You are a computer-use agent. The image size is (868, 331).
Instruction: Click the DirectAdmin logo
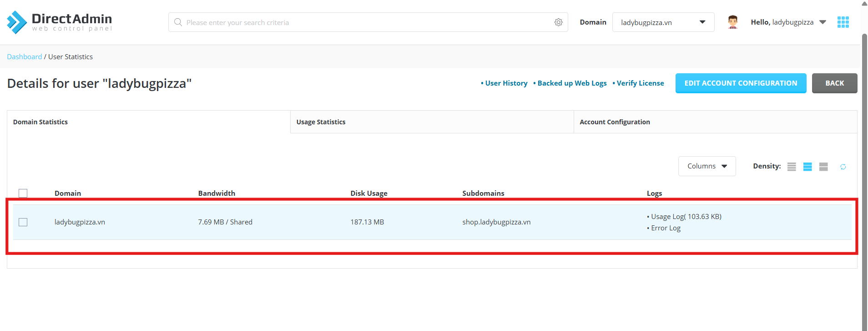[59, 22]
